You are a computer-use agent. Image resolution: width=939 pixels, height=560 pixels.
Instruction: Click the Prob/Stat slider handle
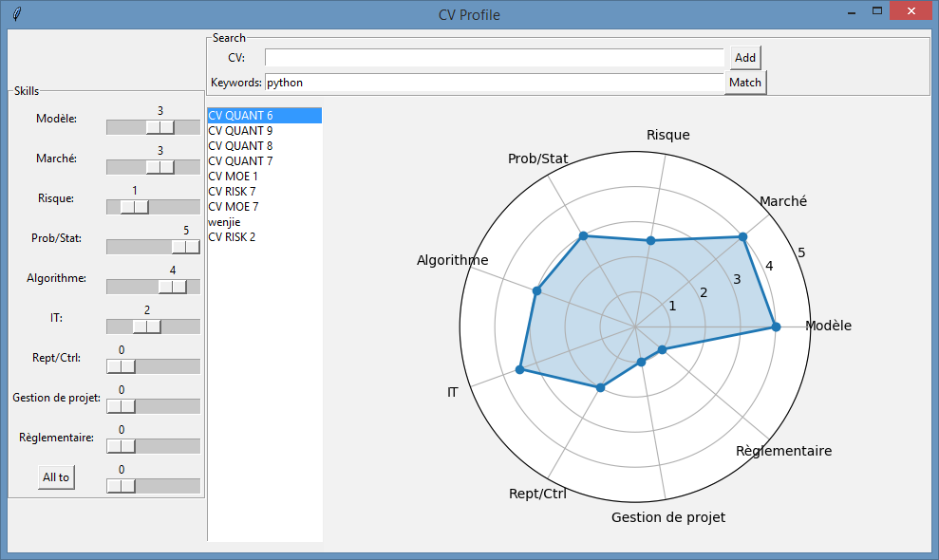click(185, 247)
